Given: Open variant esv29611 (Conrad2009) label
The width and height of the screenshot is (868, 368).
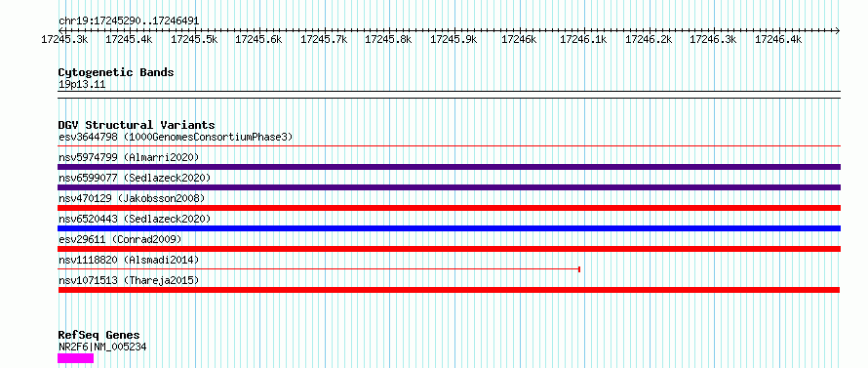Looking at the screenshot, I should coord(120,239).
